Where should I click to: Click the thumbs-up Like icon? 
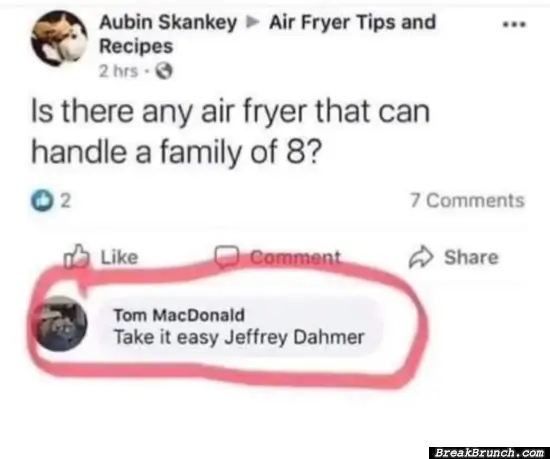pos(75,256)
